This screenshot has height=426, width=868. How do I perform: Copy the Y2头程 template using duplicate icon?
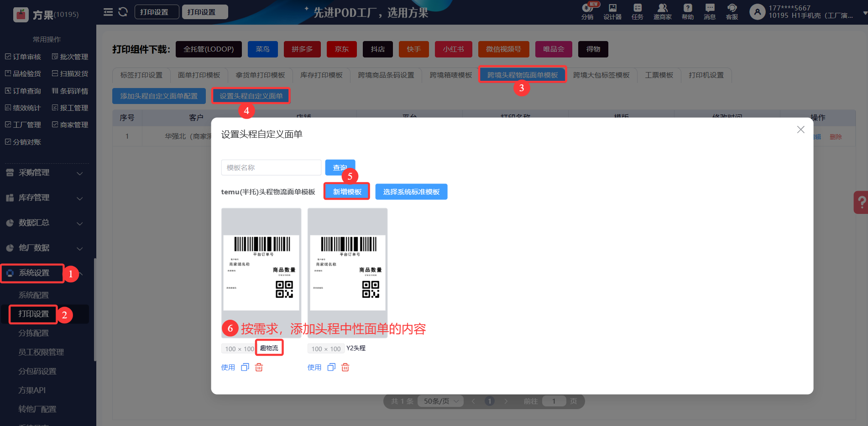point(331,367)
